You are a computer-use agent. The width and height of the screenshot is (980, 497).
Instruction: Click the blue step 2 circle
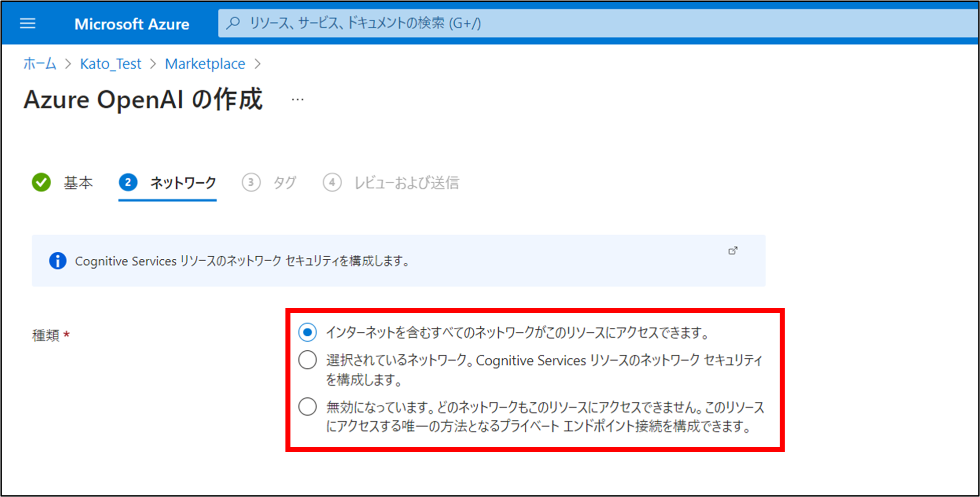point(128,183)
